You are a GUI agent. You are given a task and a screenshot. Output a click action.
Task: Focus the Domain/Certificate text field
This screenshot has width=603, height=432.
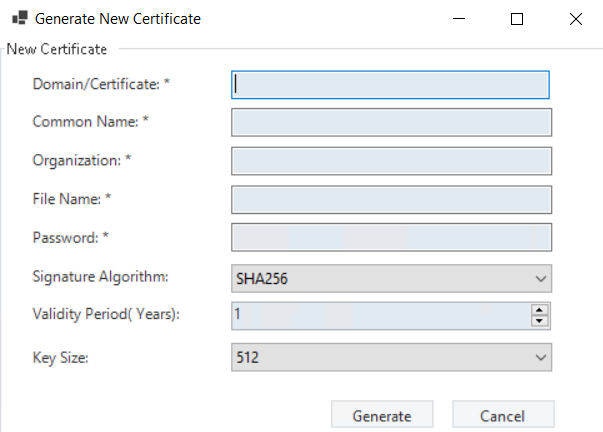tap(390, 84)
